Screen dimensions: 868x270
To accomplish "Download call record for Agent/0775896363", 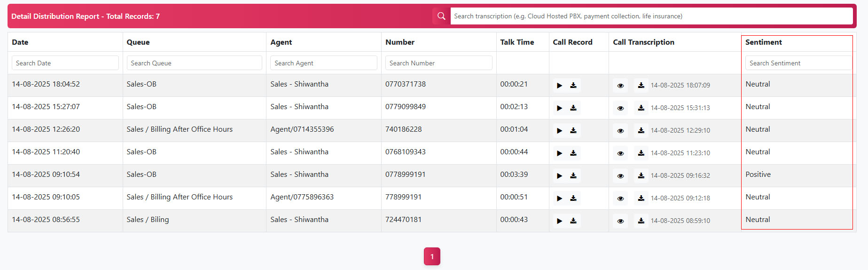I will point(573,199).
